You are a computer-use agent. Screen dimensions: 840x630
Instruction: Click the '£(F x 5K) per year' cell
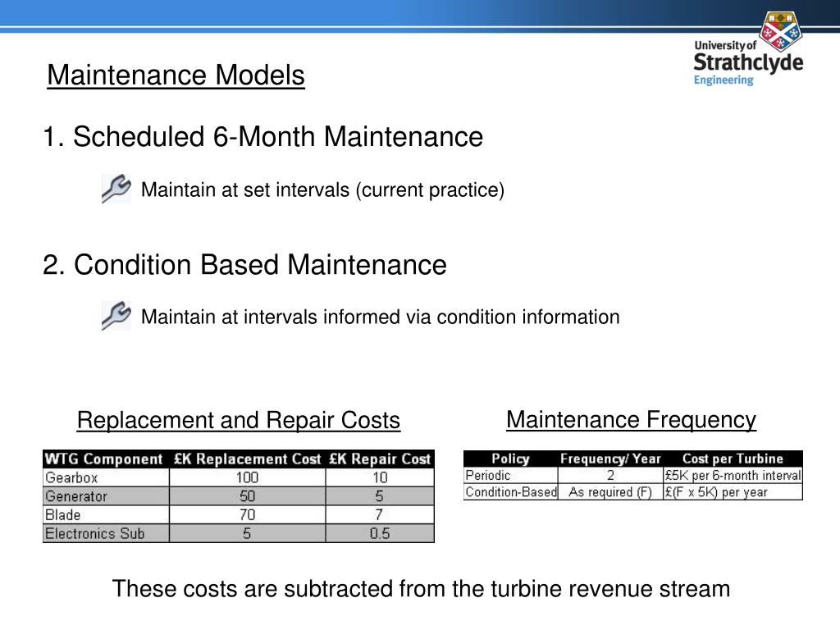(x=733, y=492)
